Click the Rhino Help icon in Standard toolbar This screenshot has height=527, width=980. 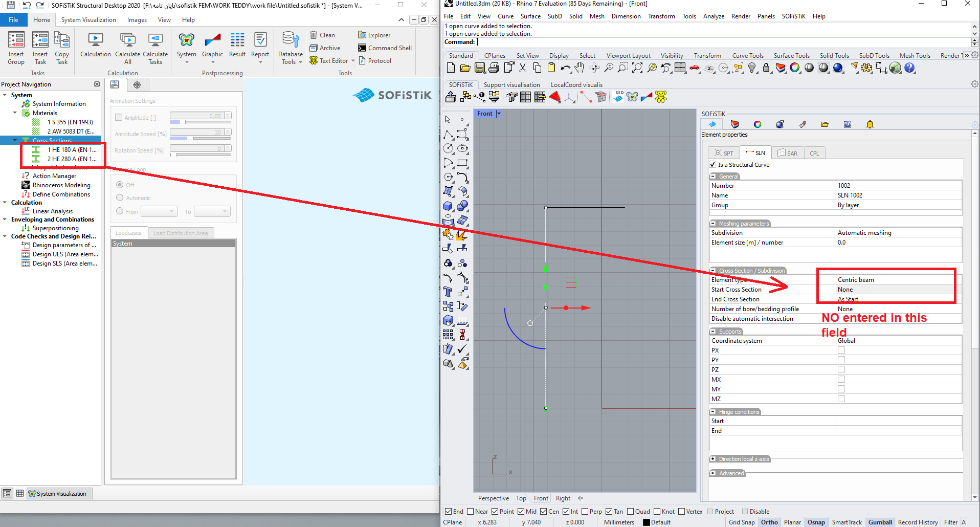909,68
